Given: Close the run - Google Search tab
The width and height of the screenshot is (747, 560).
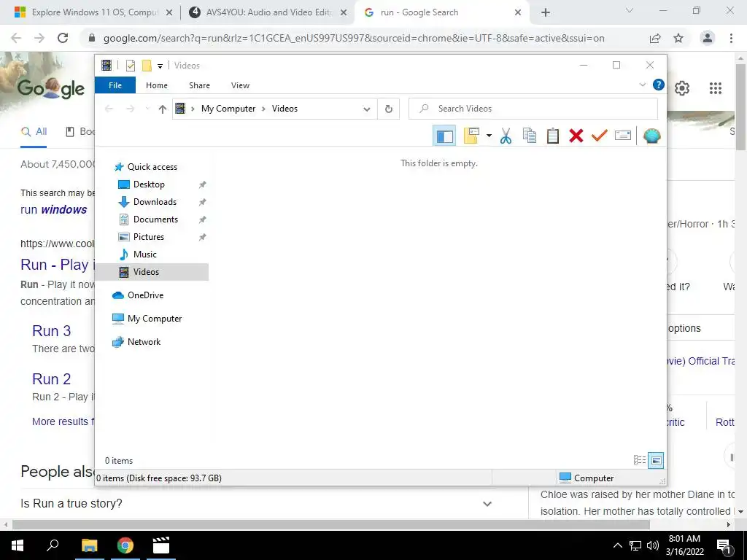Looking at the screenshot, I should [x=518, y=13].
